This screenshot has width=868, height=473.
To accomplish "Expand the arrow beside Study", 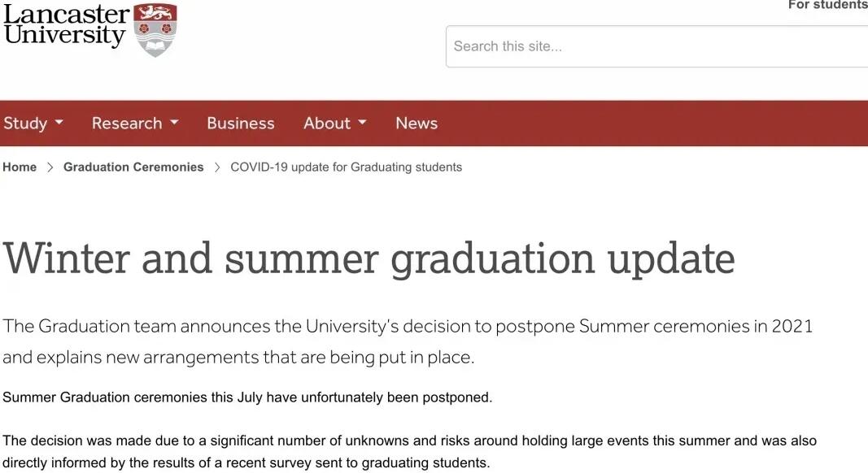I will click(59, 124).
